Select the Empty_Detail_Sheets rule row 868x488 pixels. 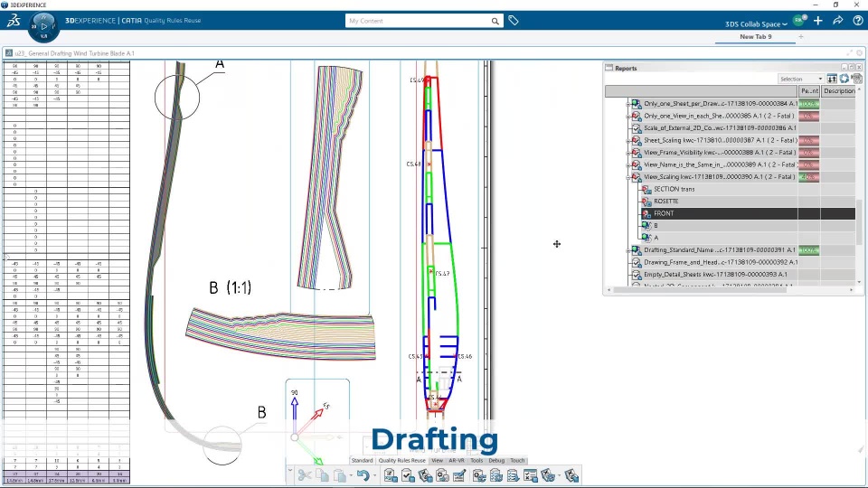click(x=743, y=275)
